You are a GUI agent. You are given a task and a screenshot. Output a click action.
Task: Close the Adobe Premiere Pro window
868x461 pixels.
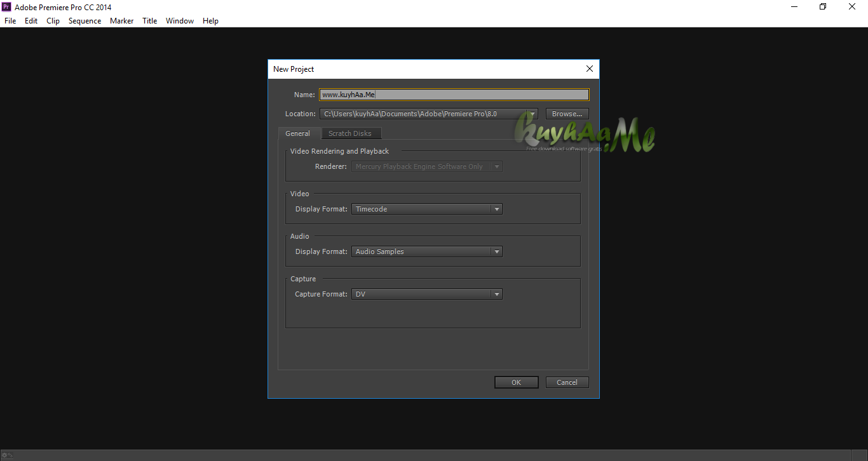tap(853, 7)
